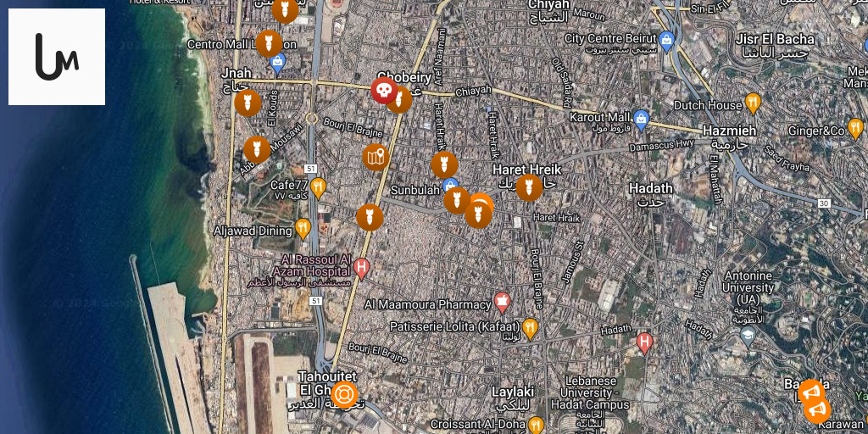868x434 pixels.
Task: Select the lifebuoy marker at Tahouitet El Ghadir
Action: (x=344, y=395)
